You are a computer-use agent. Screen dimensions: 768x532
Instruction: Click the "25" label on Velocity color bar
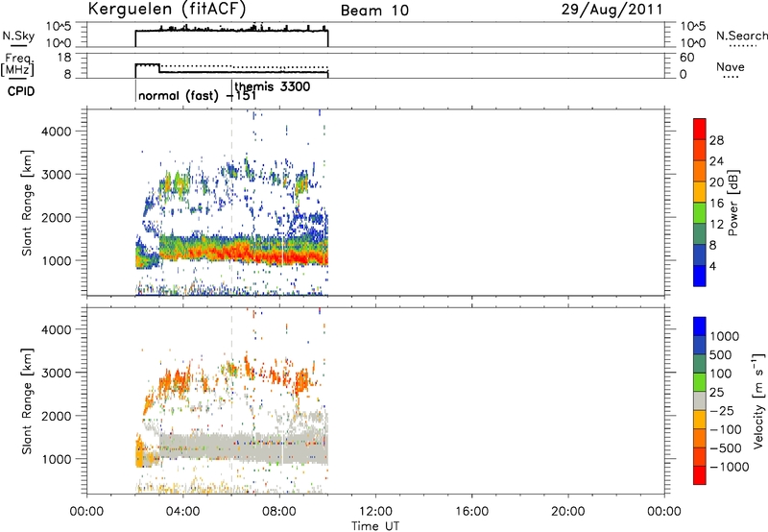coord(716,392)
